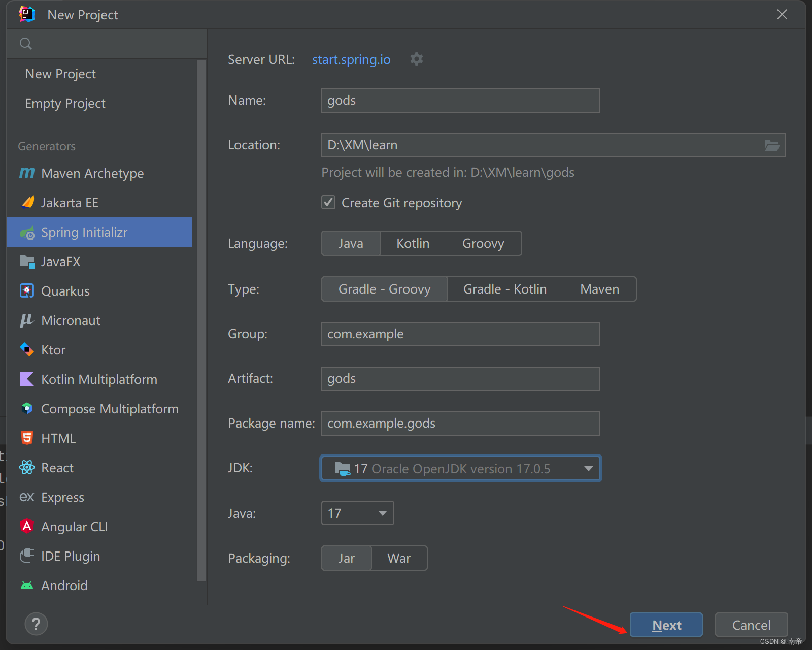Toggle Create Git repository checkbox
This screenshot has width=812, height=650.
(x=328, y=202)
